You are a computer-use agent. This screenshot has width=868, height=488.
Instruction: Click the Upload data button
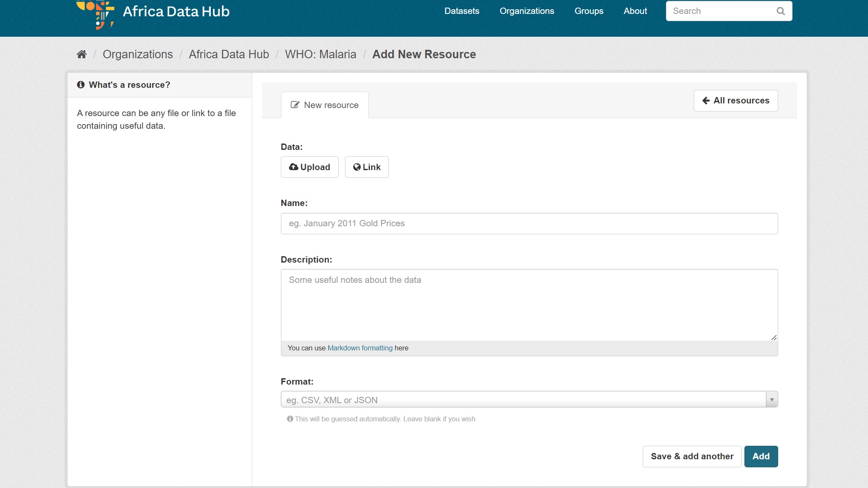tap(310, 167)
